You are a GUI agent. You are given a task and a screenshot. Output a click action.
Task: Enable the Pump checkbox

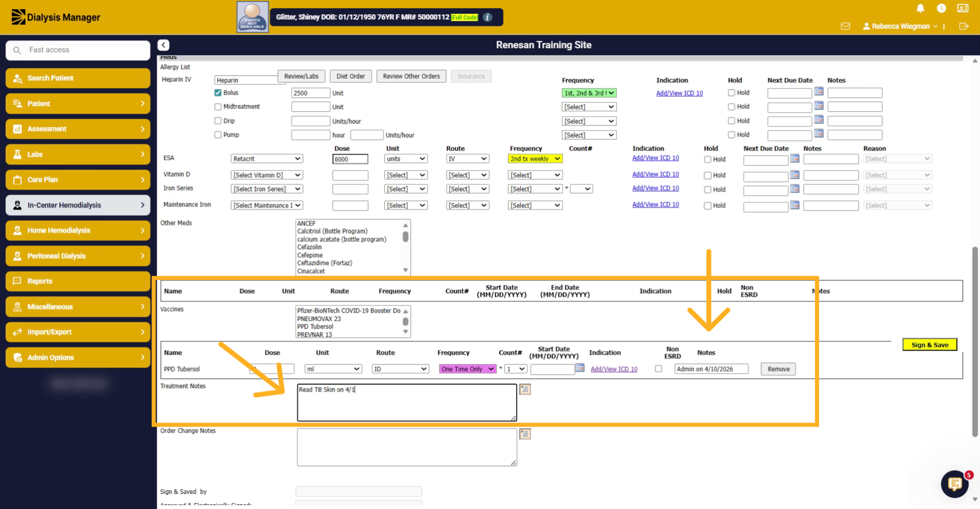[x=218, y=135]
